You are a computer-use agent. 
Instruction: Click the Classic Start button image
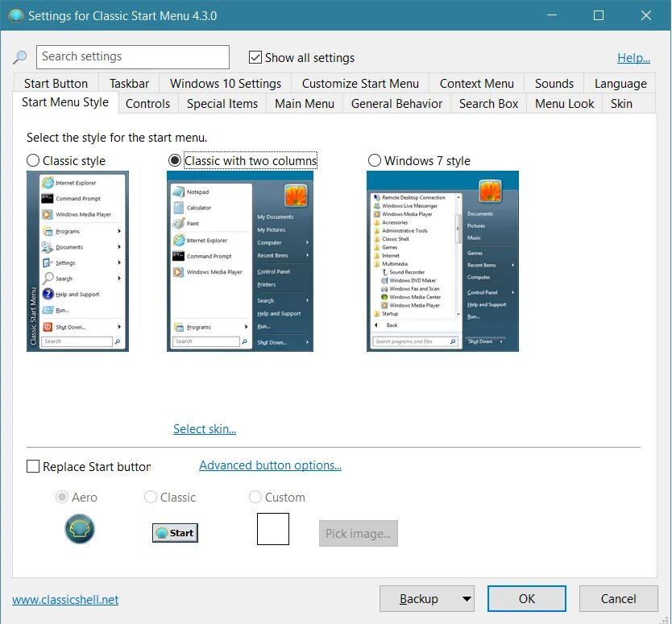176,533
